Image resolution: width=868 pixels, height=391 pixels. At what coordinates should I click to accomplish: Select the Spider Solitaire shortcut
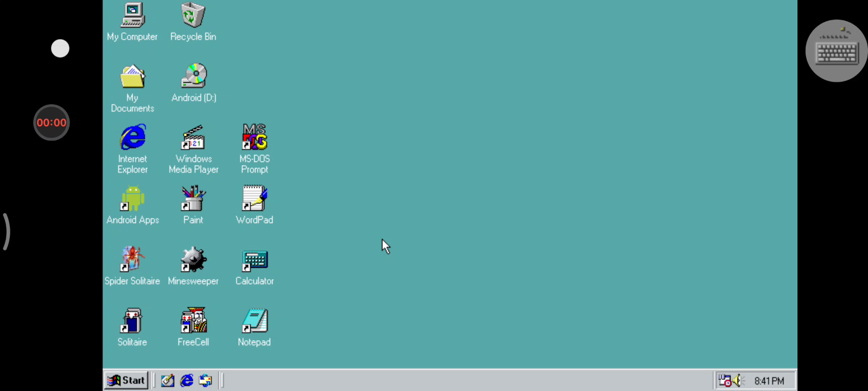point(132,260)
